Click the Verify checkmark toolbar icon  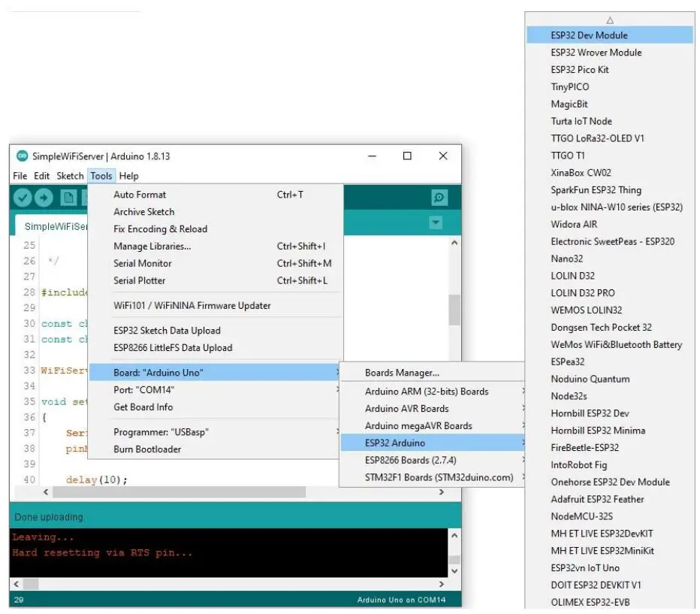coord(23,198)
